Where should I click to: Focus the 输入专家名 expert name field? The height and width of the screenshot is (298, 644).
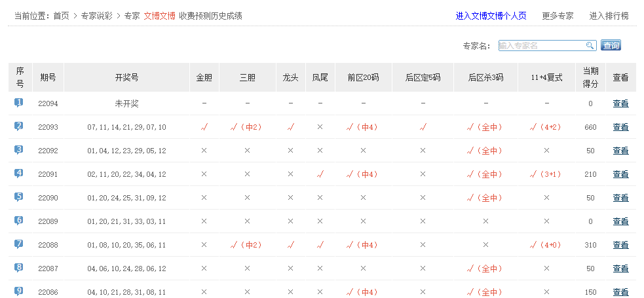(541, 45)
